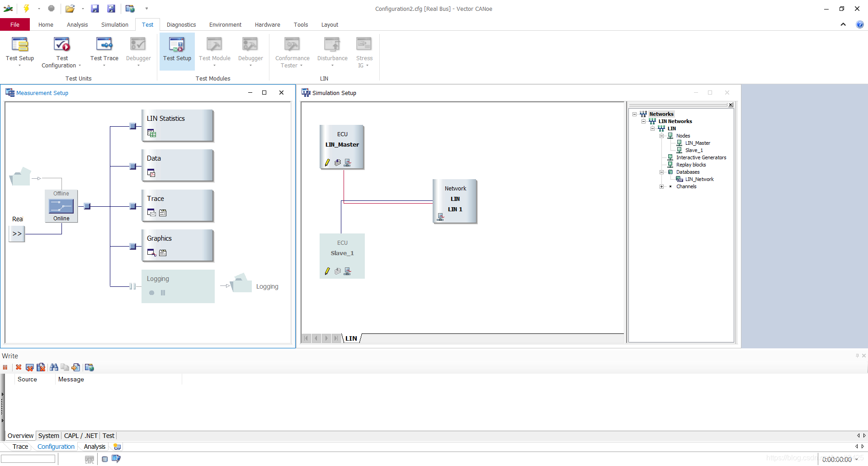Image resolution: width=868 pixels, height=466 pixels.
Task: Edit LIN_Master node with pencil icon
Action: [x=327, y=162]
